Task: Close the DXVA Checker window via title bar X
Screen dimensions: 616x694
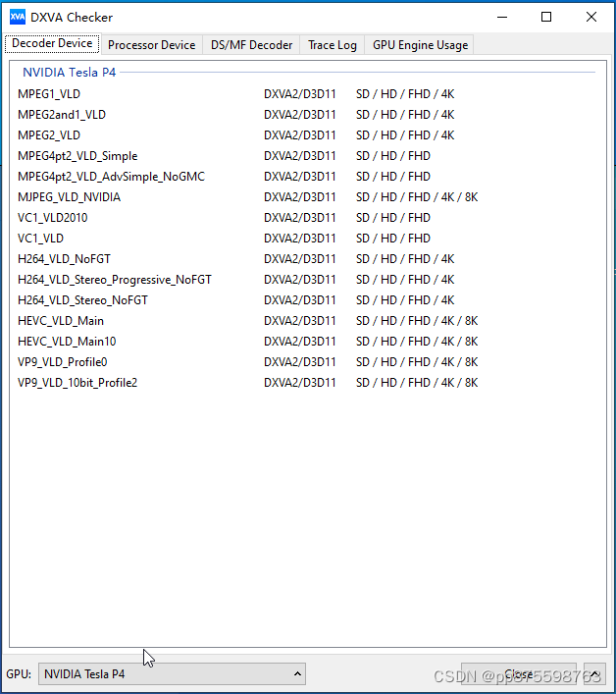Action: (590, 18)
